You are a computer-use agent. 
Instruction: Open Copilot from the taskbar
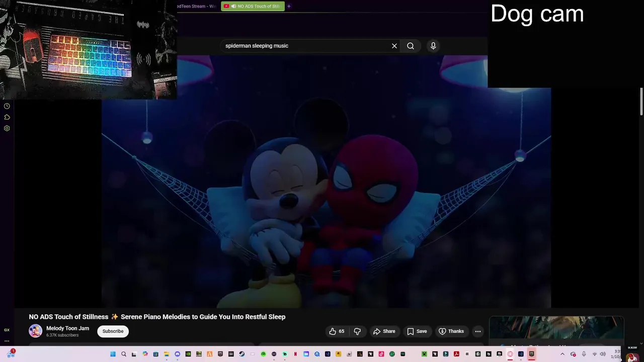[x=145, y=354]
